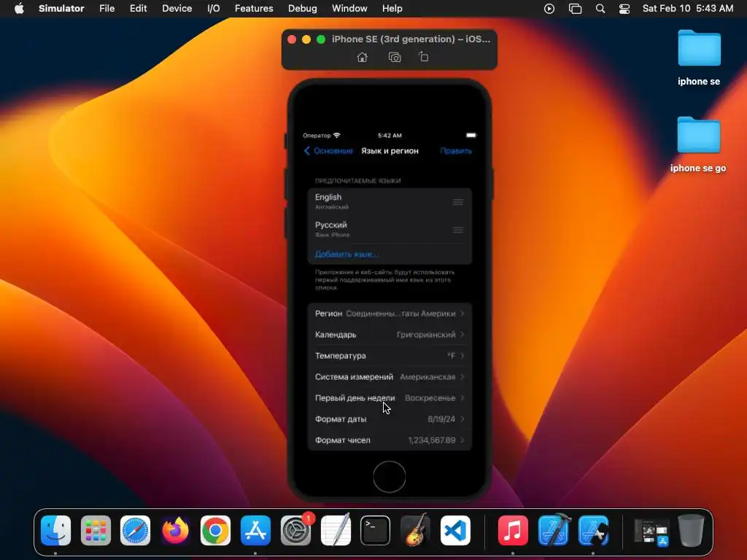
Task: Open the Features menu
Action: tap(254, 9)
